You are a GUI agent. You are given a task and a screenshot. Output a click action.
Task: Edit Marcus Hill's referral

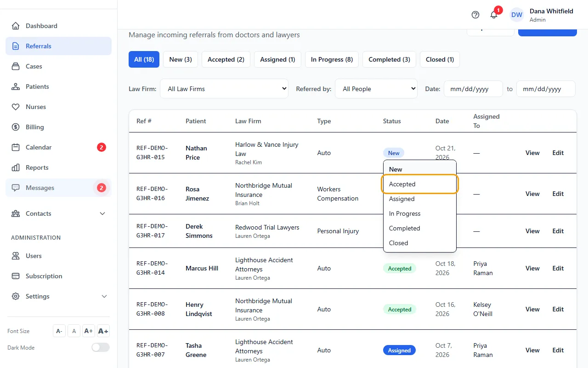click(558, 268)
